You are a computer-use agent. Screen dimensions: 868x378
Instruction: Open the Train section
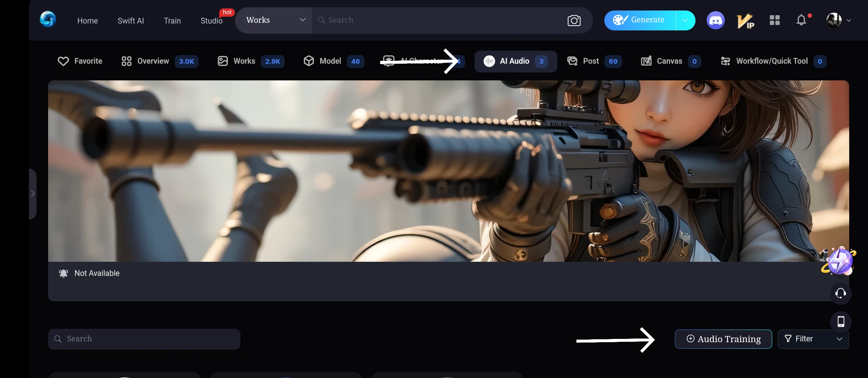pos(172,21)
